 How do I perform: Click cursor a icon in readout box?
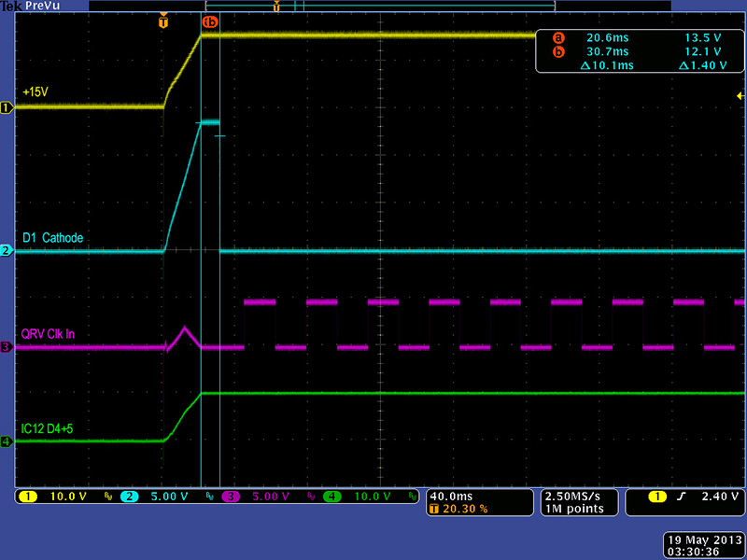coord(559,38)
